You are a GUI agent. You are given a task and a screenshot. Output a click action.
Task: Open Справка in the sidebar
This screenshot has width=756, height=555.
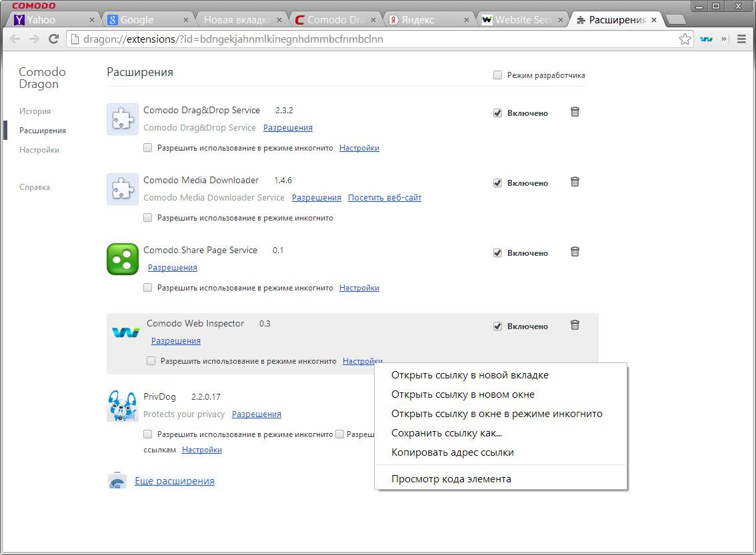point(34,187)
